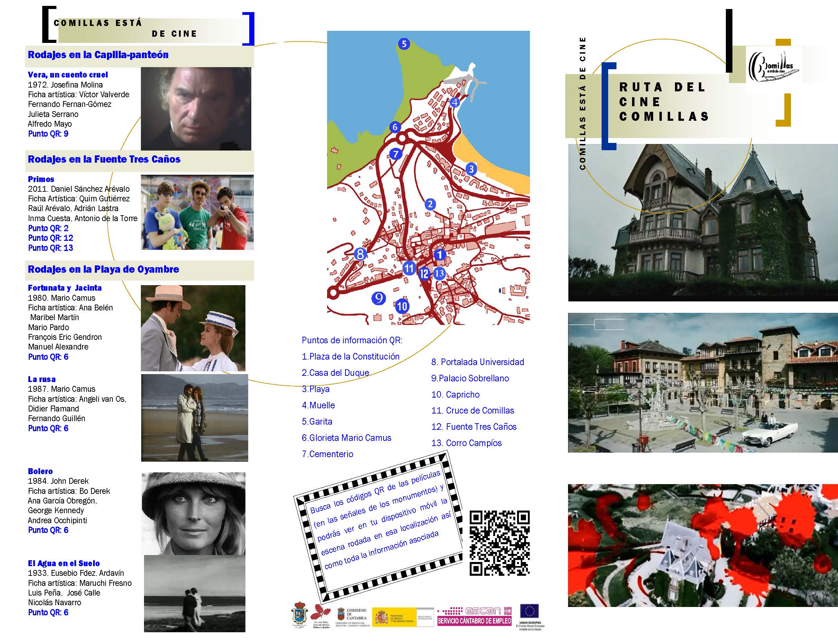Select map marker number 10 Capricho
This screenshot has height=644, width=838.
(402, 306)
